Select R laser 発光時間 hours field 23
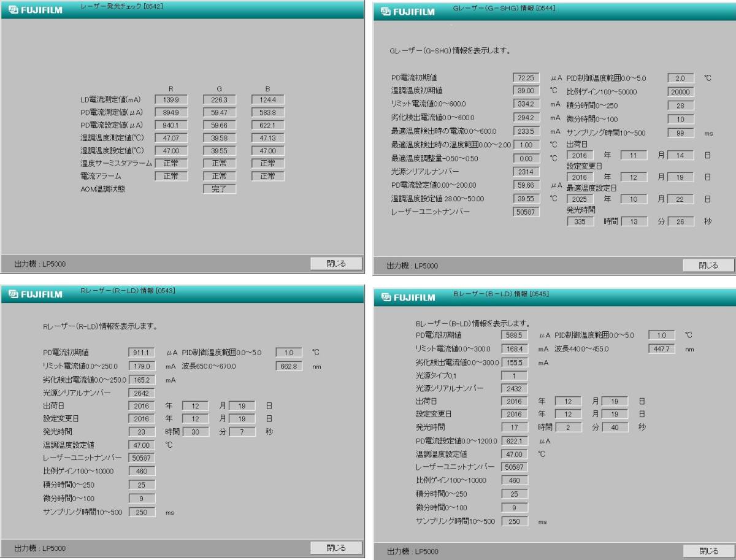The height and width of the screenshot is (560, 736). pos(142,431)
